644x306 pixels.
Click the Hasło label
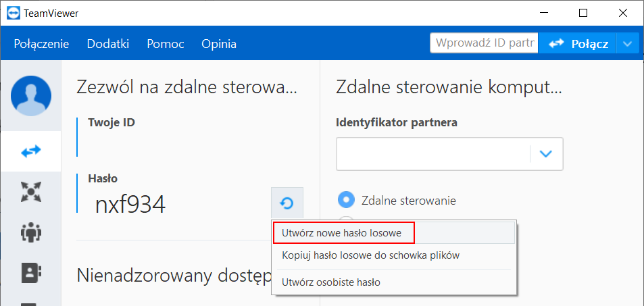click(x=103, y=178)
